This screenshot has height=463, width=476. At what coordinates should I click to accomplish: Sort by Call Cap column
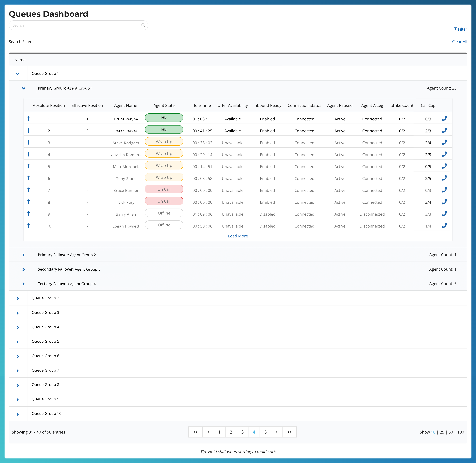pyautogui.click(x=428, y=105)
